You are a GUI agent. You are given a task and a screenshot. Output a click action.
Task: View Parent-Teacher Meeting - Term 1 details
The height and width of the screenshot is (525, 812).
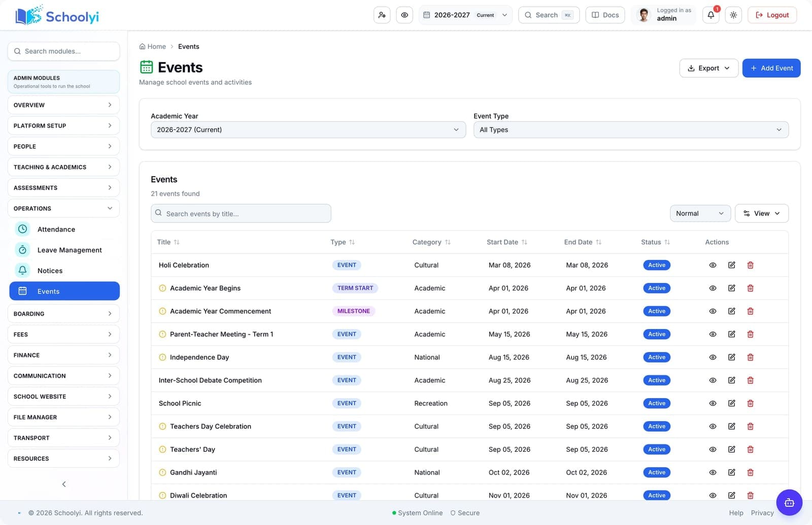click(713, 334)
